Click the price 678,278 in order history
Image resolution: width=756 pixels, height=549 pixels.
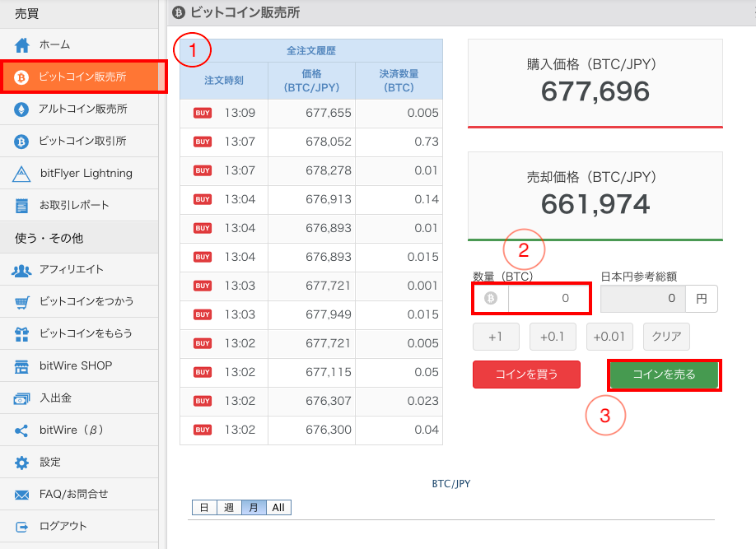329,170
